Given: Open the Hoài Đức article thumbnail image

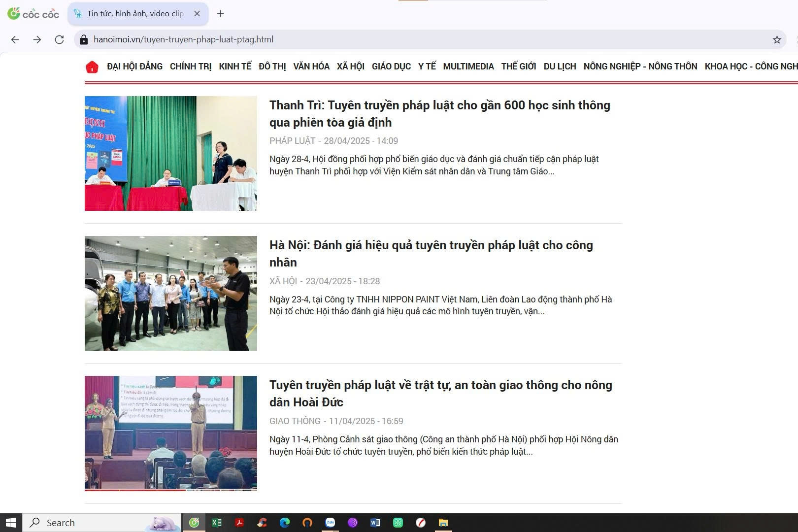Looking at the screenshot, I should point(170,433).
